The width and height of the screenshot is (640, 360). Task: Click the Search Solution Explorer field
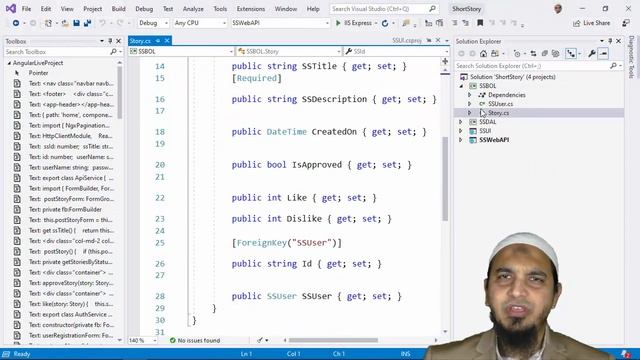pos(539,66)
